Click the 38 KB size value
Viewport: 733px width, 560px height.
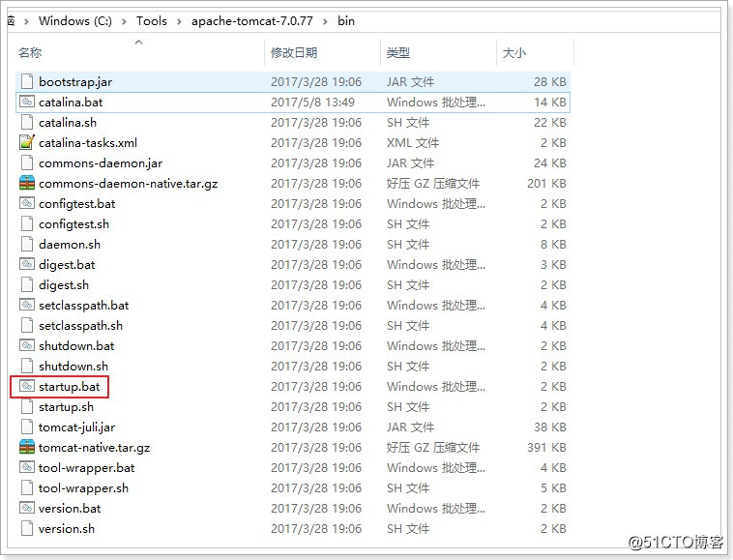[x=549, y=427]
